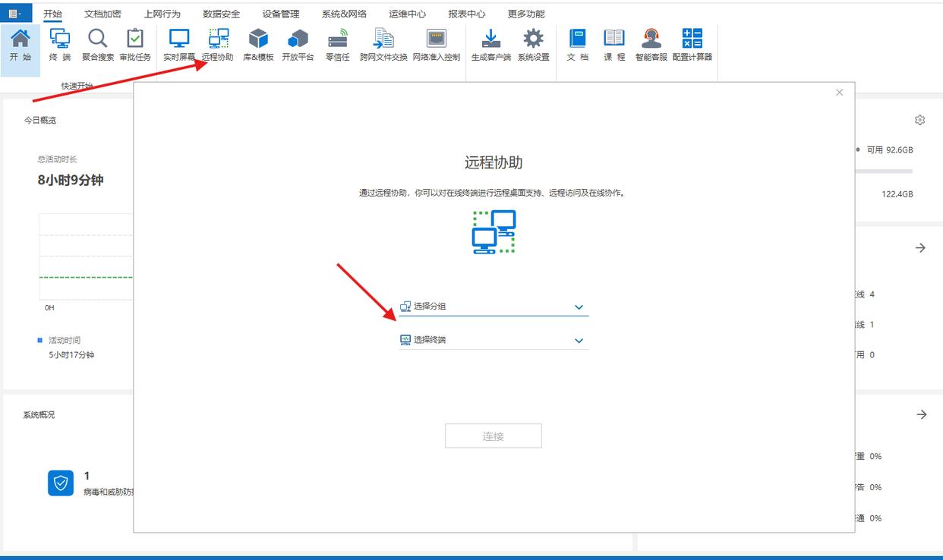
Task: Click the 连接 connect button
Action: [x=494, y=436]
